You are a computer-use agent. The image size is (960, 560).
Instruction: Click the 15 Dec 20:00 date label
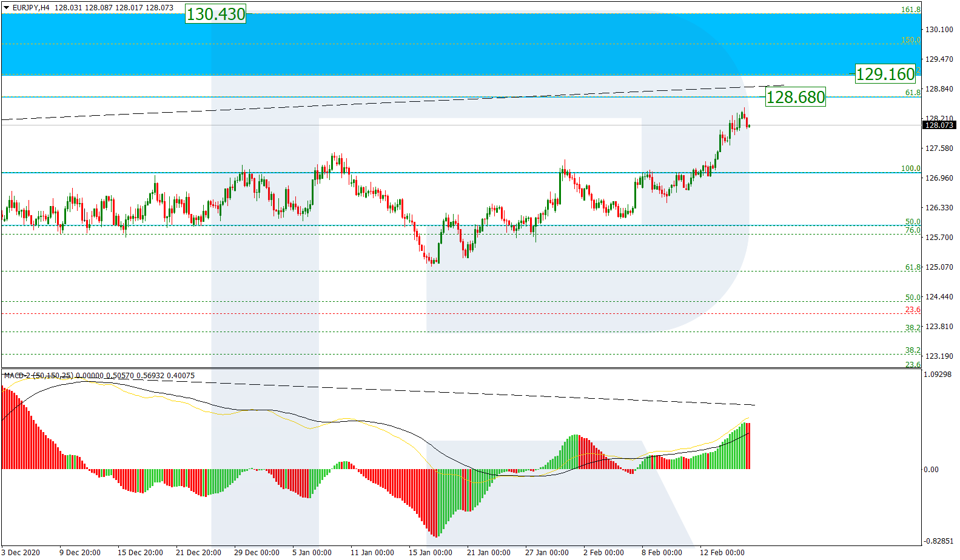(140, 553)
